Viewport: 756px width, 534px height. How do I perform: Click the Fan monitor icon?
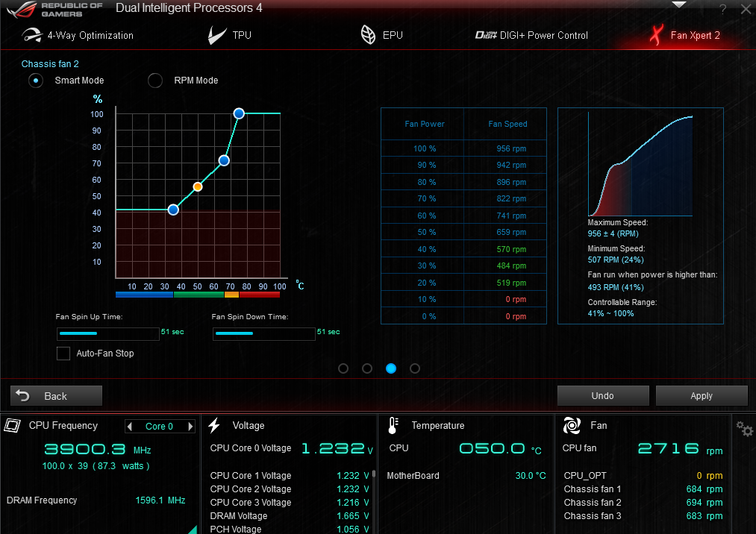point(572,426)
